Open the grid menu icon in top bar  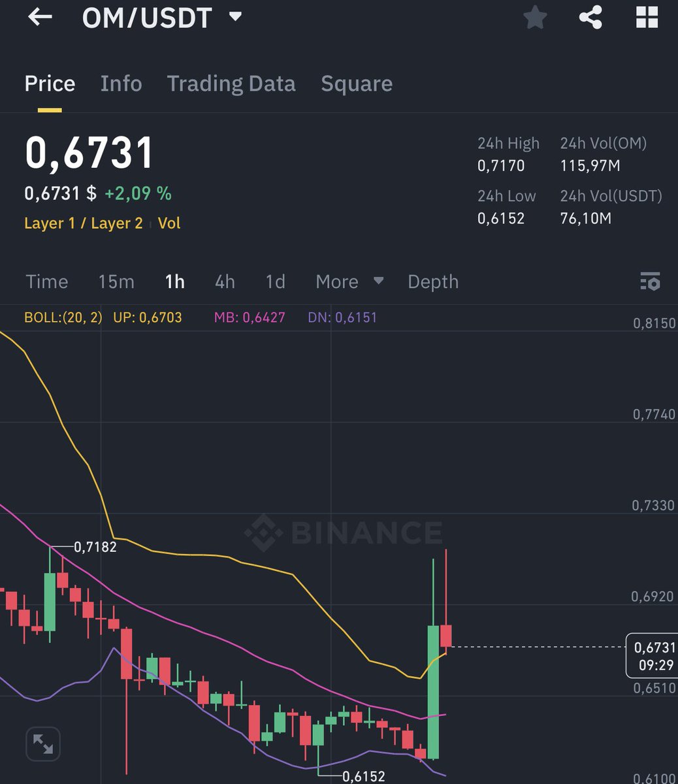point(647,18)
